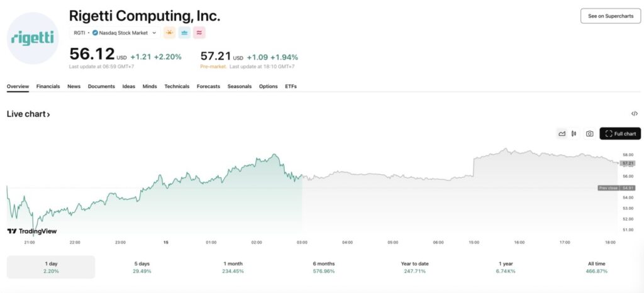Viewport: 644px width, 293px height.
Task: Click the Rigetti company logo
Action: (32, 38)
